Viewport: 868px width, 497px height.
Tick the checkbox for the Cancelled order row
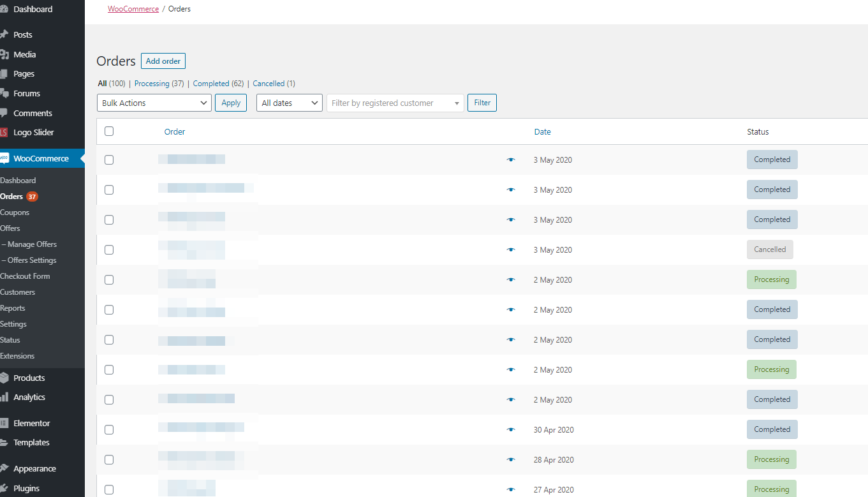[108, 249]
